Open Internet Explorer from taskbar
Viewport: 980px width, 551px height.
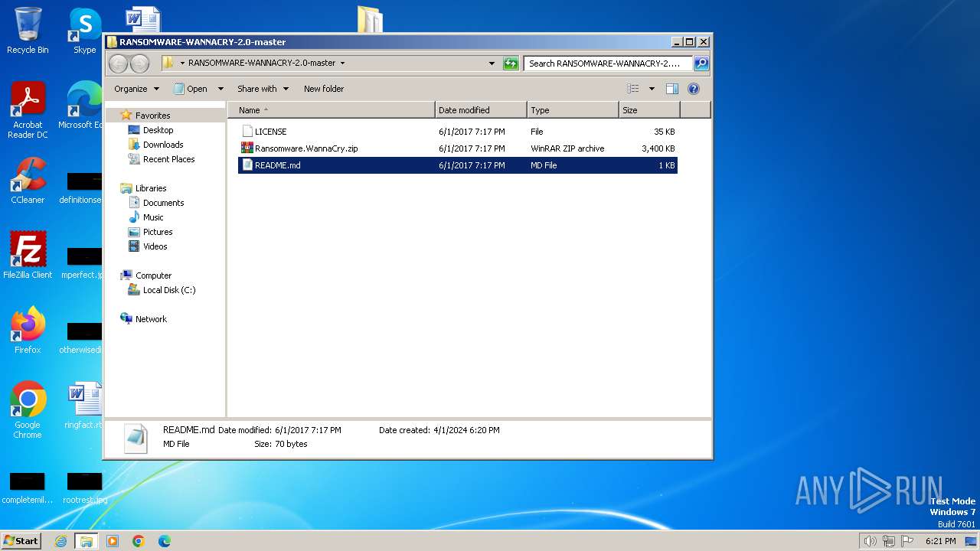coord(60,541)
